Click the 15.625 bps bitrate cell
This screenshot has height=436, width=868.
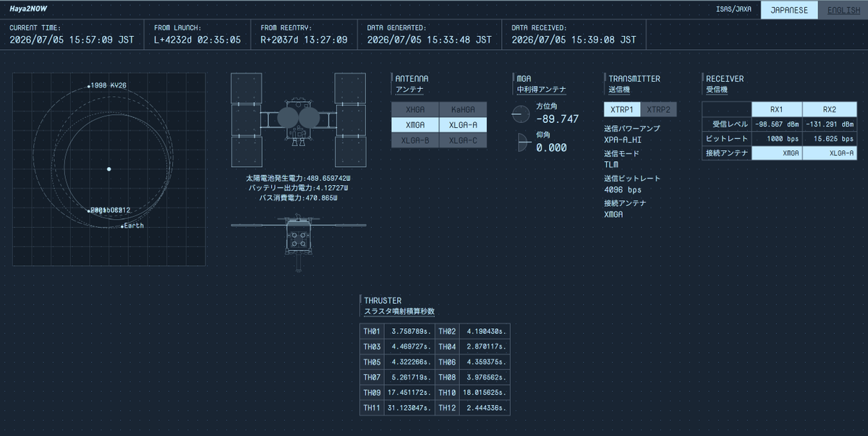tap(830, 139)
